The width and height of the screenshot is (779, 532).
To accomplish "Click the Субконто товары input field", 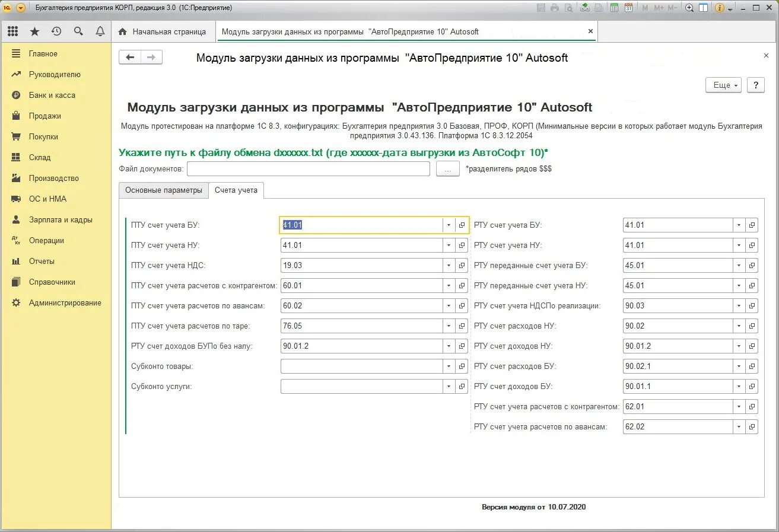I will click(362, 367).
